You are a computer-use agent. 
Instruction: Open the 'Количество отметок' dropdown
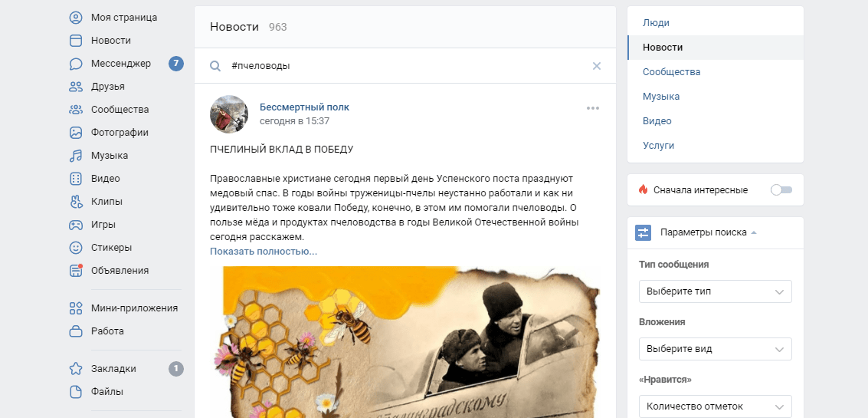tap(716, 406)
